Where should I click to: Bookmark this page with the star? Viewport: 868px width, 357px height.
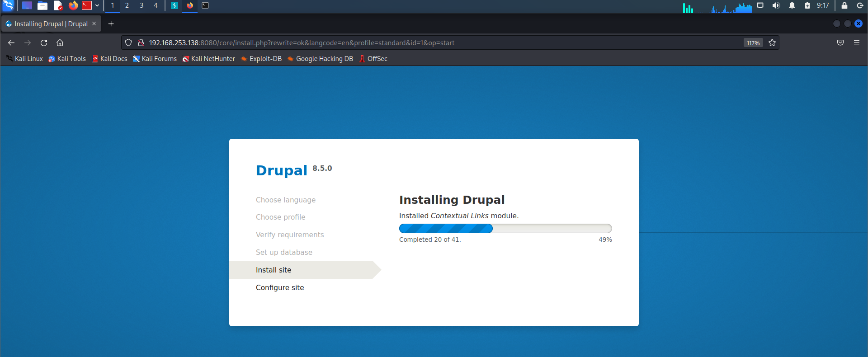772,42
